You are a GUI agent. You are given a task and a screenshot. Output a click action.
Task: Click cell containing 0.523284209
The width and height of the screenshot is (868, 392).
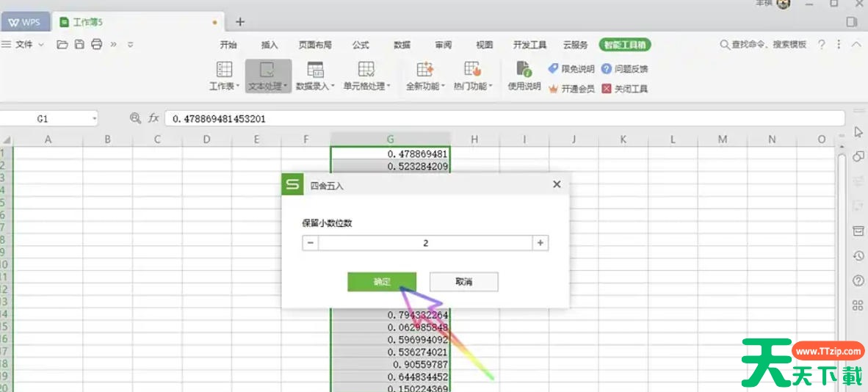[390, 166]
